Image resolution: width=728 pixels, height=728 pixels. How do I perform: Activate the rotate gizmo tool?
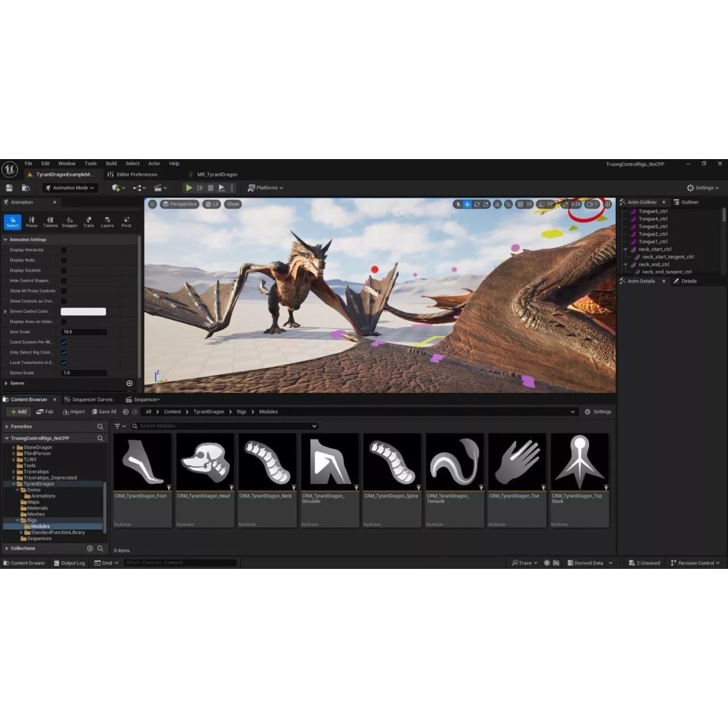tap(477, 204)
